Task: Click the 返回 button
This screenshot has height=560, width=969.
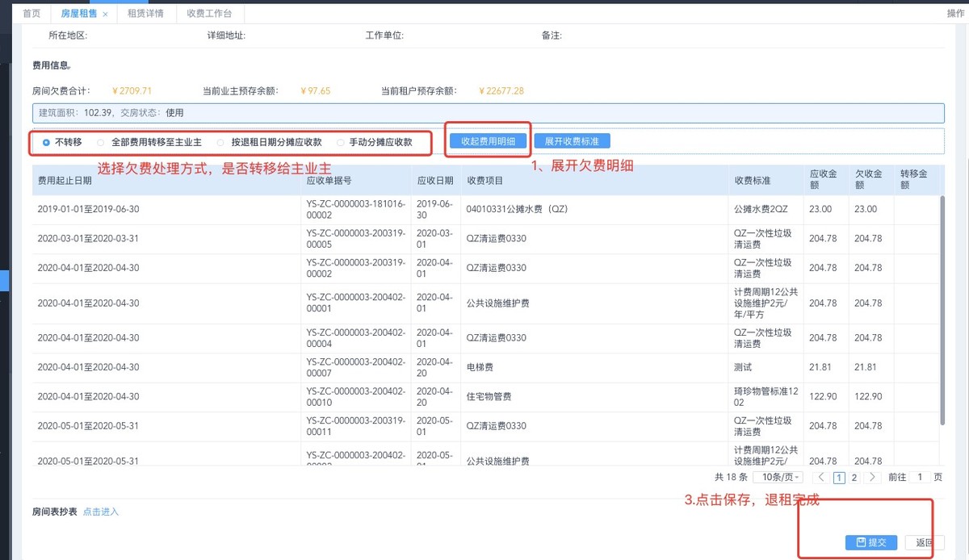Action: pyautogui.click(x=925, y=542)
